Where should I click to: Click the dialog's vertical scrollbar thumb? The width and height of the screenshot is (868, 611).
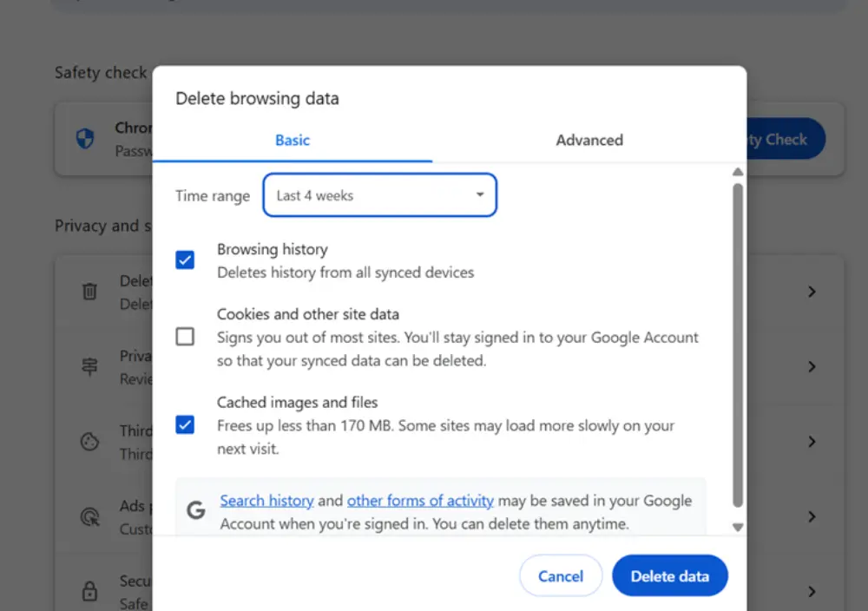click(x=738, y=343)
